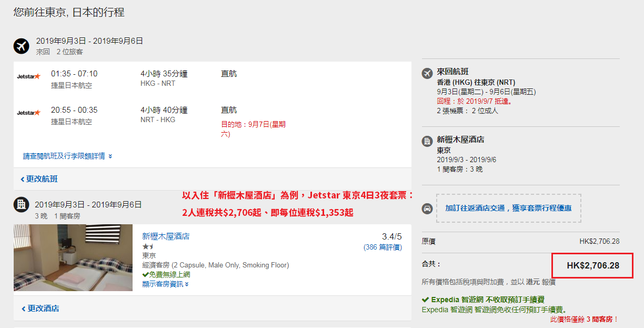The height and width of the screenshot is (328, 644).
Task: Click the 3 晚 1 間客房 text
Action: 57,216
